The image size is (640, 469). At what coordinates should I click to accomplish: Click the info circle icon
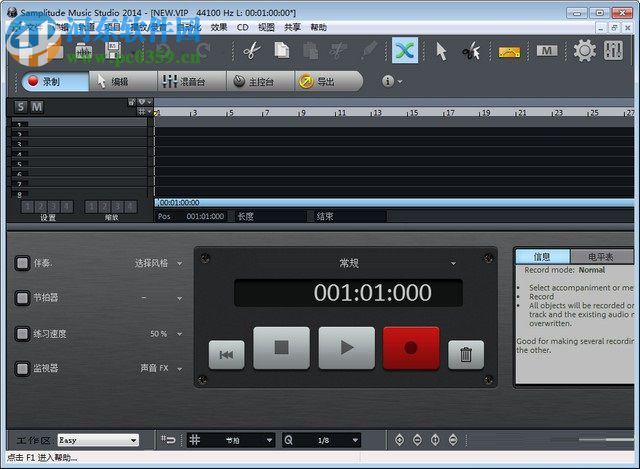pos(388,81)
